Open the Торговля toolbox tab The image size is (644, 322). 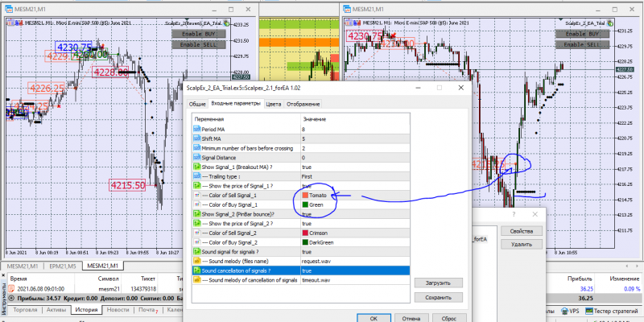point(26,310)
